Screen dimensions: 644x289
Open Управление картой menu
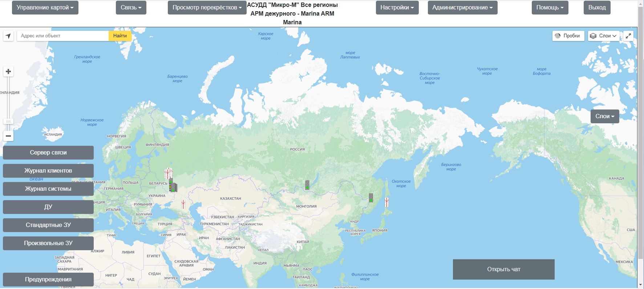45,8
